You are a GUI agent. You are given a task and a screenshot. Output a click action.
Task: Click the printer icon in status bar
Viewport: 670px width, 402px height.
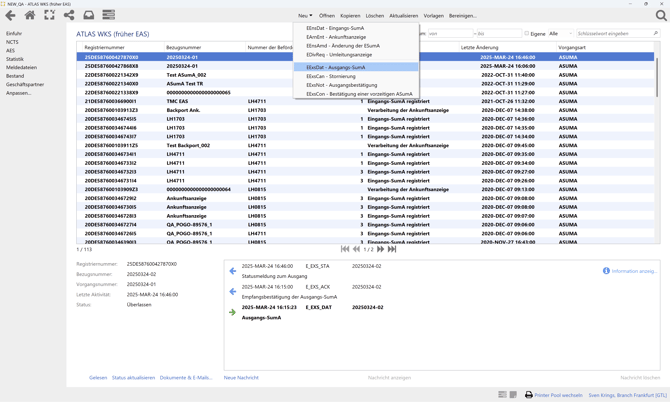(529, 395)
